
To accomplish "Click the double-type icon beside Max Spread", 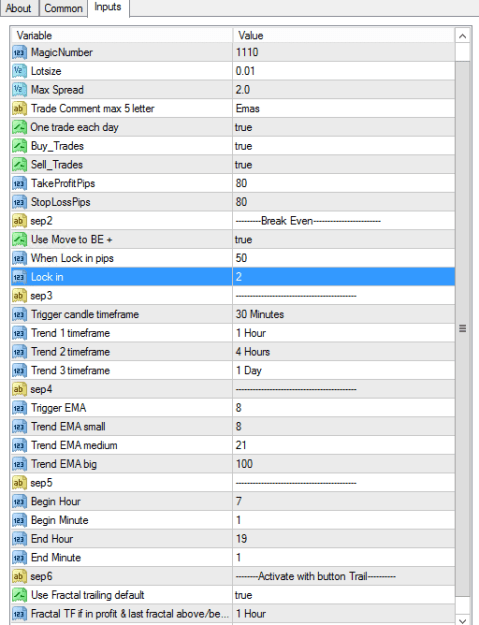I will (x=19, y=90).
